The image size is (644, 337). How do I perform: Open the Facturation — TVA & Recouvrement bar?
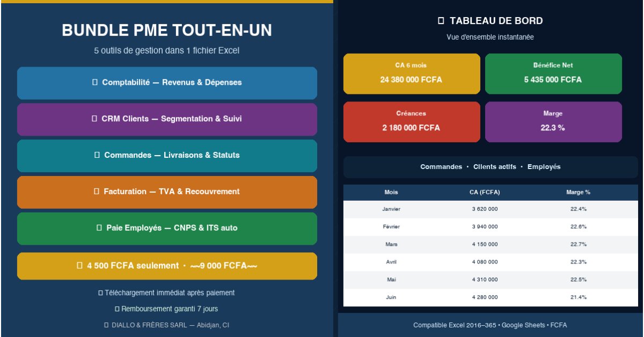(x=167, y=192)
